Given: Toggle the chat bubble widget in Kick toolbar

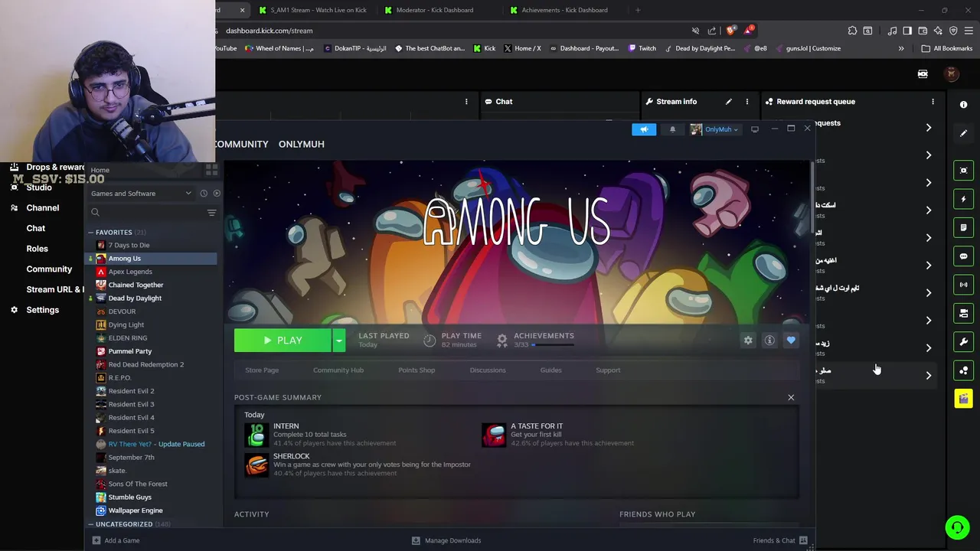Looking at the screenshot, I should [x=964, y=256].
